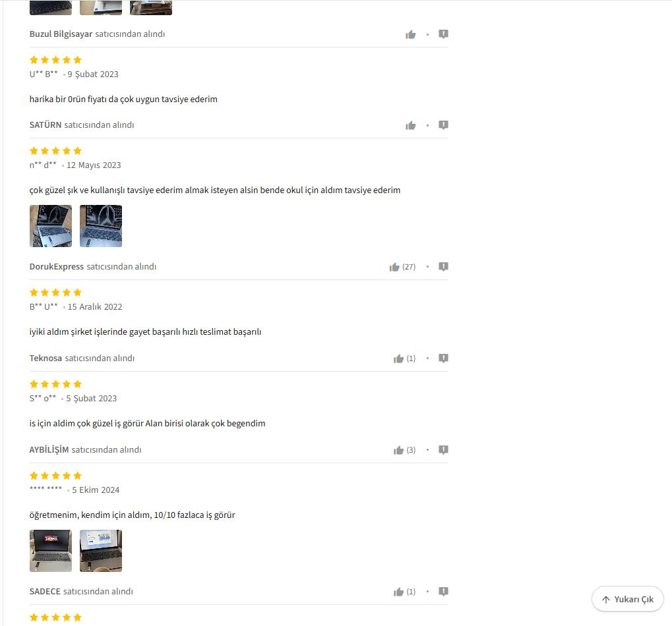
Task: Open the Buzul Bilgisayar seller link
Action: tap(61, 34)
